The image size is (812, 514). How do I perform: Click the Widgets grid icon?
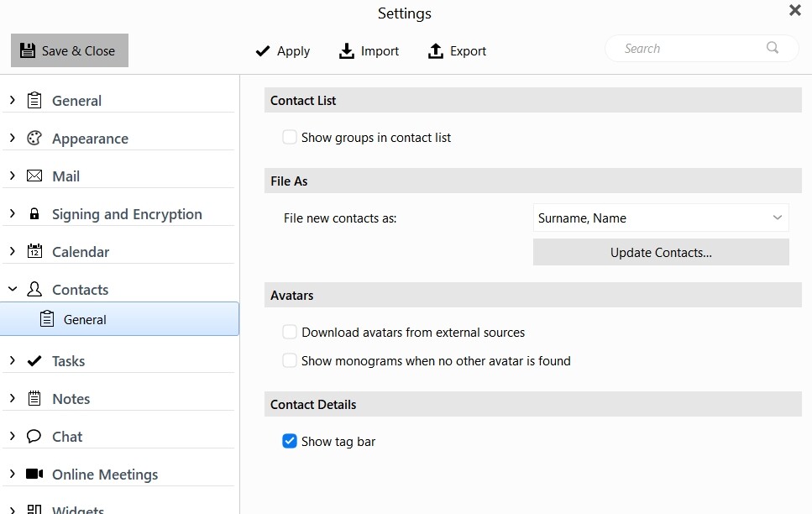[34, 509]
